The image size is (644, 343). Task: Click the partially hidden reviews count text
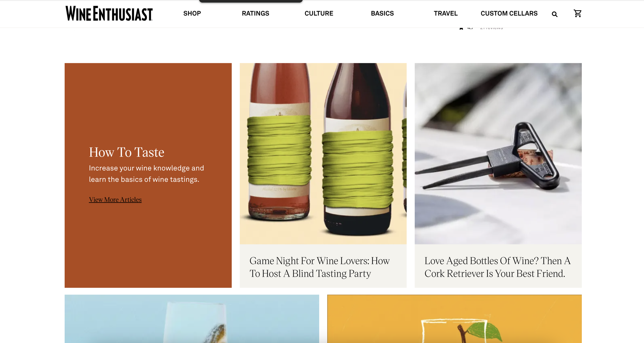coord(491,28)
